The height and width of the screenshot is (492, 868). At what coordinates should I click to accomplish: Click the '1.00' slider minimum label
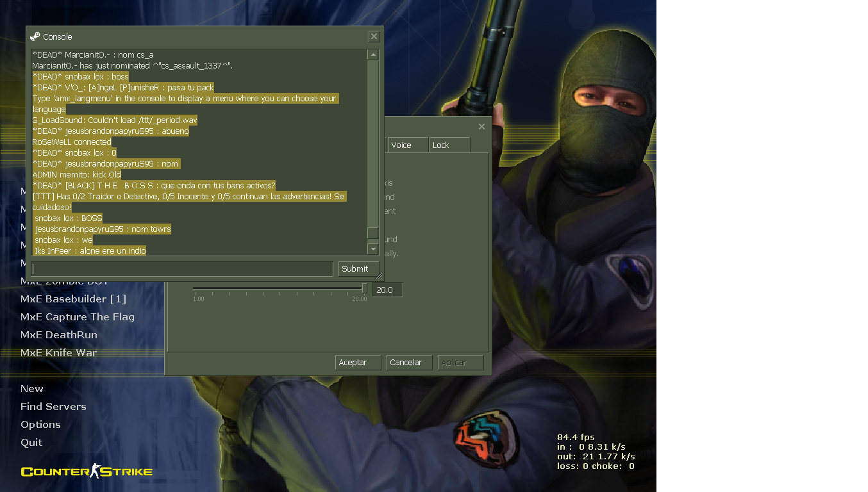[x=199, y=299]
